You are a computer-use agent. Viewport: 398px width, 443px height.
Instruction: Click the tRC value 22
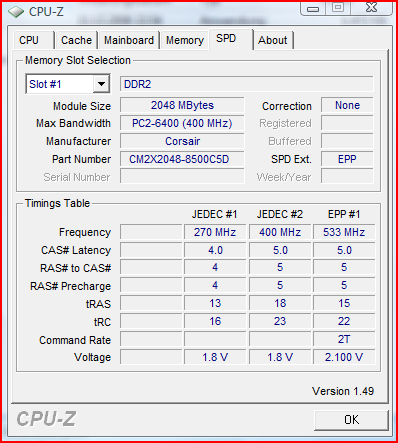tap(344, 321)
